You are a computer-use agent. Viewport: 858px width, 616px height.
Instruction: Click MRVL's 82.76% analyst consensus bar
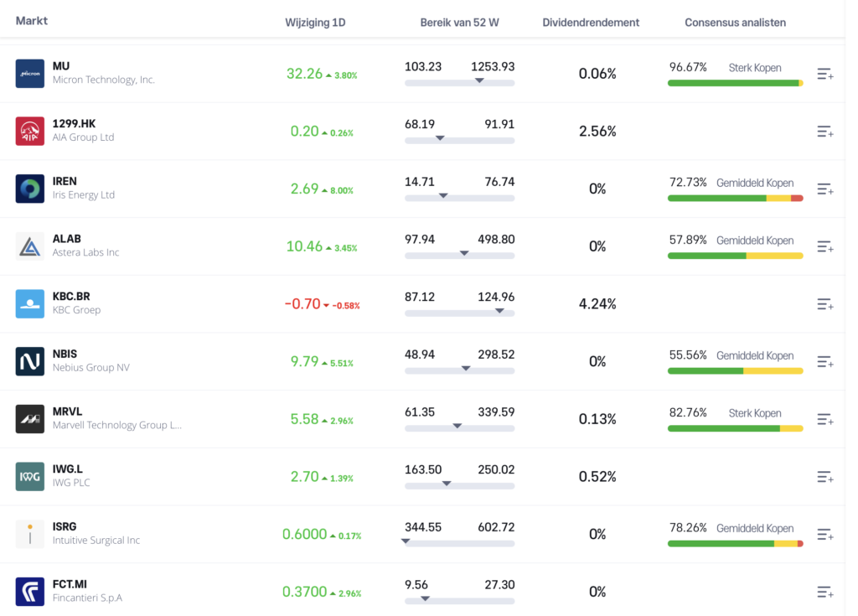(x=736, y=428)
